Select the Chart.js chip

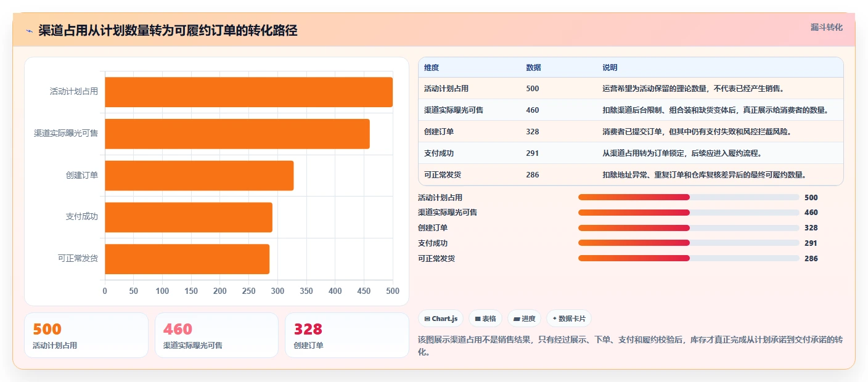click(441, 319)
